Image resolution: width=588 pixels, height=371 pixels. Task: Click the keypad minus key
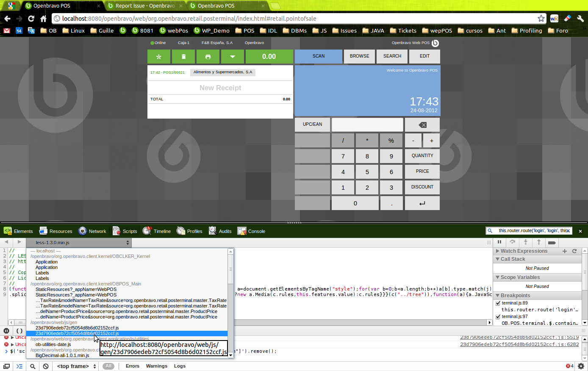413,141
